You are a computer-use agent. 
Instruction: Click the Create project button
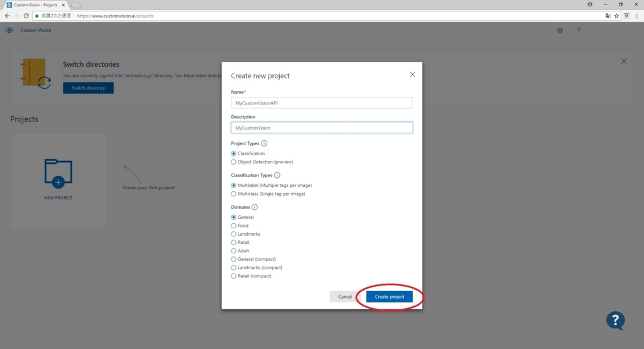[389, 296]
